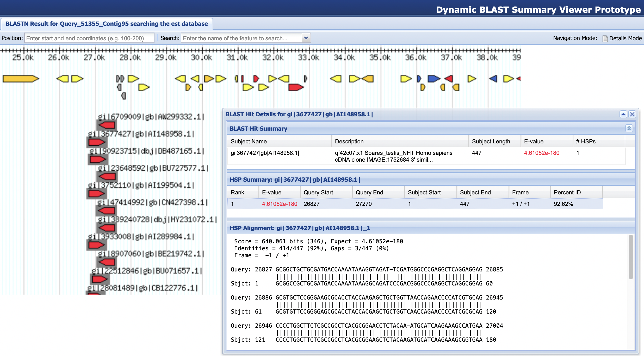Sort by # HSPs column header
Screen dimensions: 644x356
point(599,141)
